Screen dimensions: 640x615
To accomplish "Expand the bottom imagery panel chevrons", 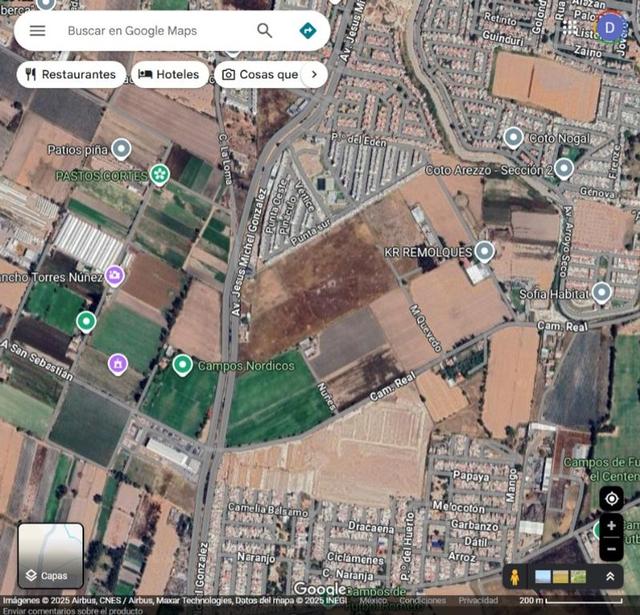I will pos(610,577).
